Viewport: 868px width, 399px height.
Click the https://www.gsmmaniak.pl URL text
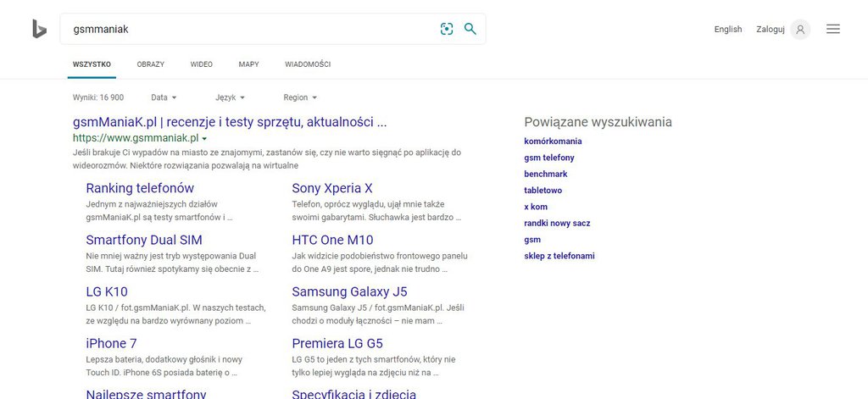(x=136, y=138)
